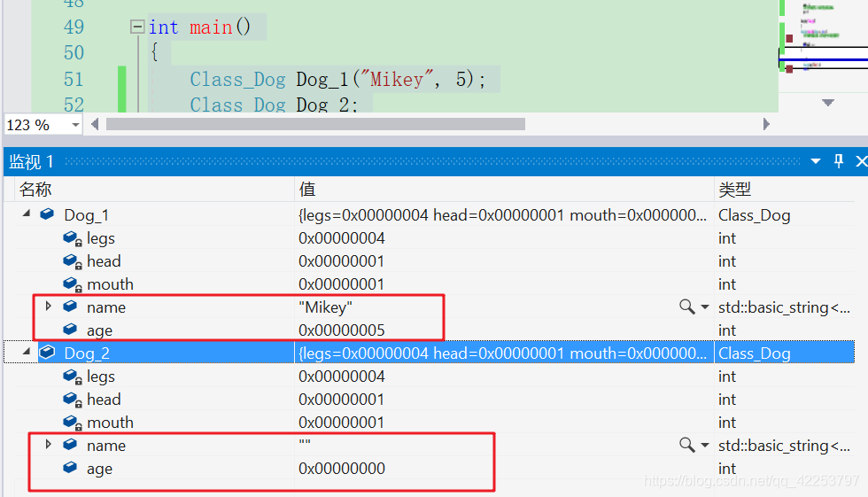Image resolution: width=868 pixels, height=497 pixels.
Task: Click std::basic_string type in Dog_1 name row
Action: 784,307
